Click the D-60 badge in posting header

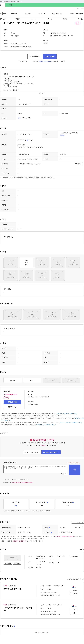point(78,23)
